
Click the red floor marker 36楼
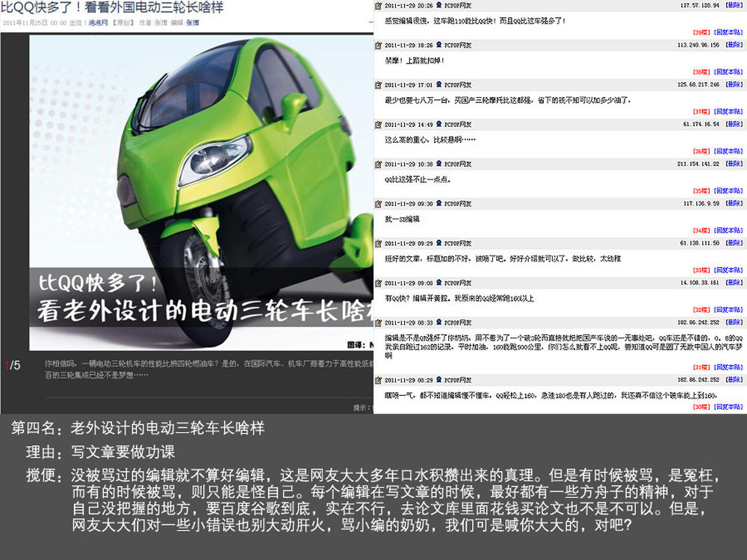click(701, 151)
